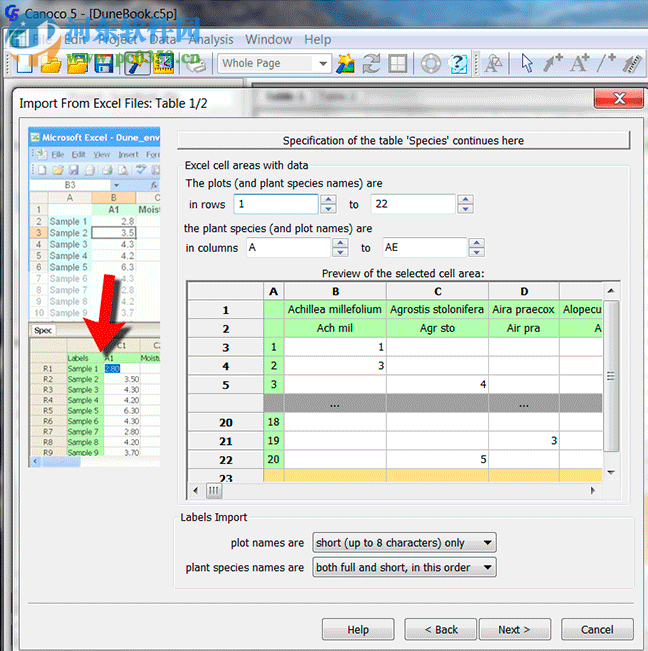Select the add line tool

coord(606,63)
